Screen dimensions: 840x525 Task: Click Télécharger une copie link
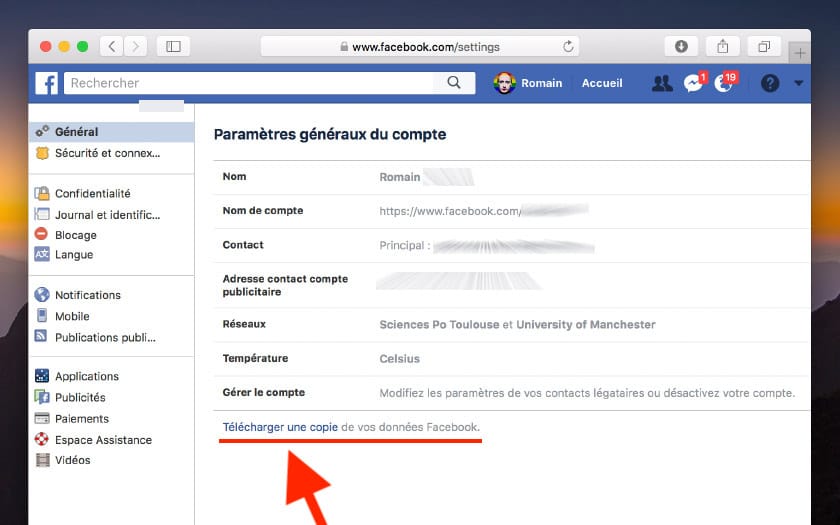[280, 427]
